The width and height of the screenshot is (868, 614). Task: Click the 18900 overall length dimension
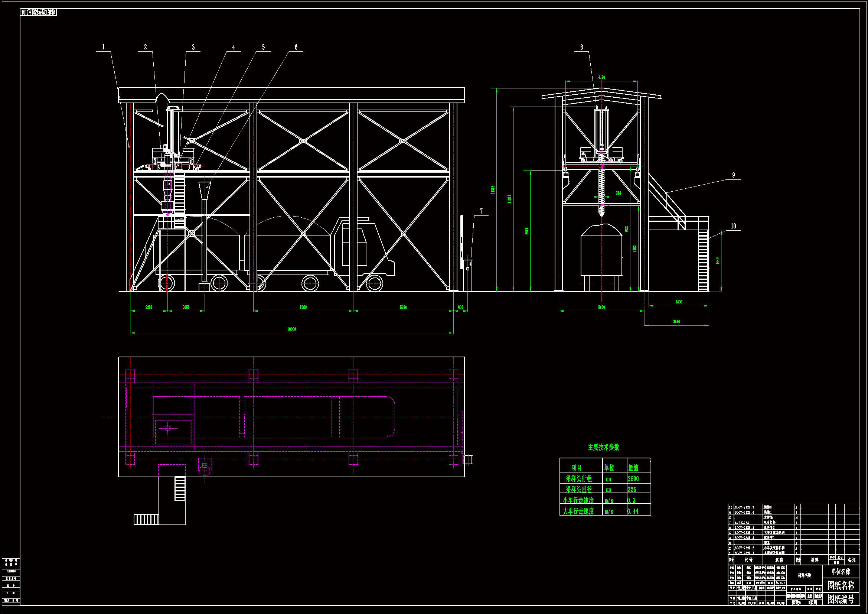(x=291, y=329)
